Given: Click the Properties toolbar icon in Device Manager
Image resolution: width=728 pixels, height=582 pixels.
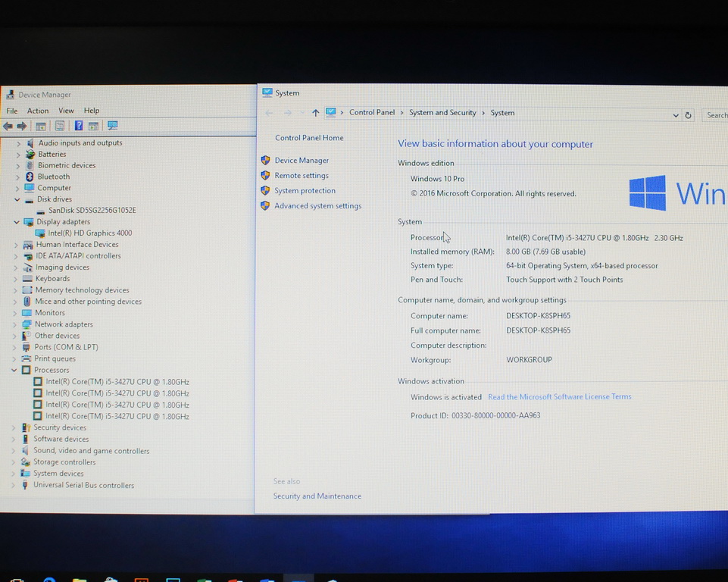Looking at the screenshot, I should (59, 125).
